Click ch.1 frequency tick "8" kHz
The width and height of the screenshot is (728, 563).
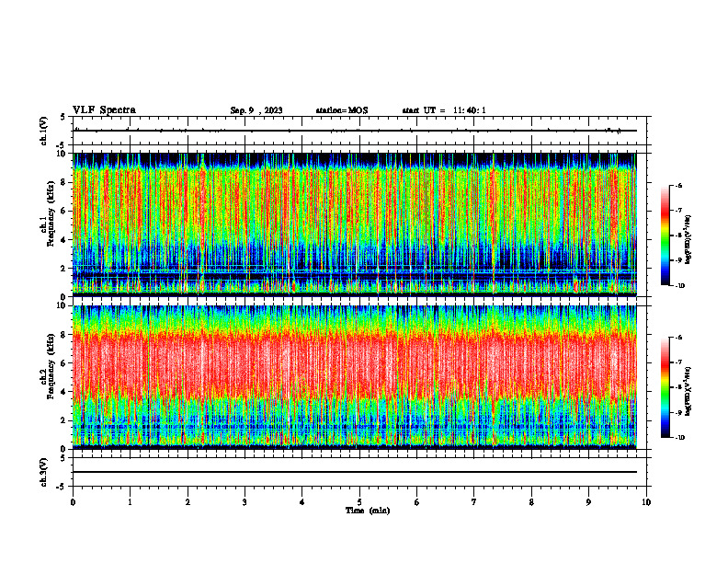coord(64,182)
